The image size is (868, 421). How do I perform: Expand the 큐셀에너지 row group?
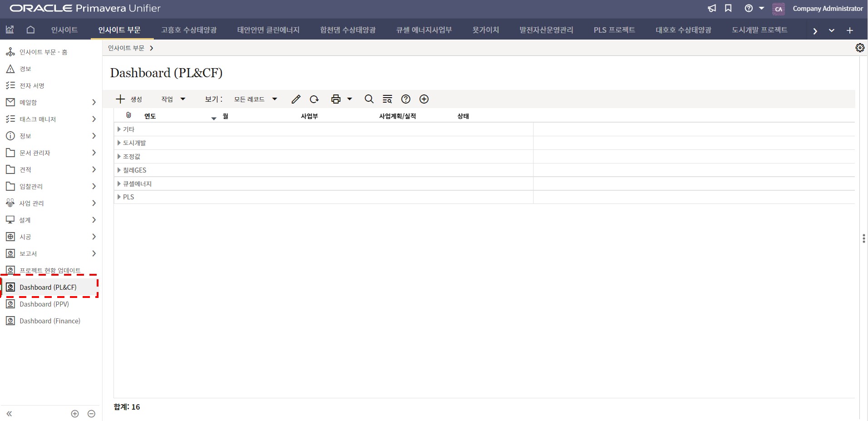pos(119,184)
